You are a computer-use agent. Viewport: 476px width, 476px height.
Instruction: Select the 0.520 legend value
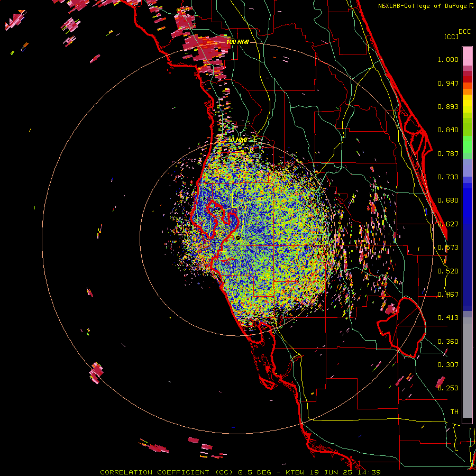448,271
